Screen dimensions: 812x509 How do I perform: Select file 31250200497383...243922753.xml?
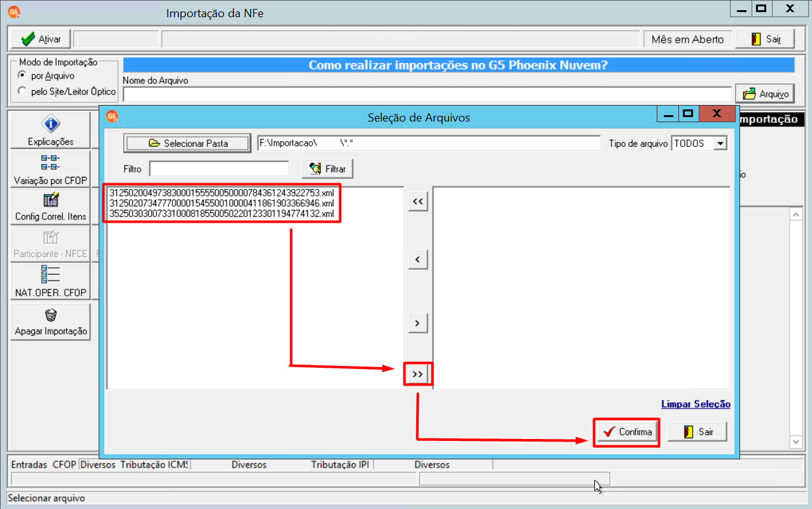221,192
